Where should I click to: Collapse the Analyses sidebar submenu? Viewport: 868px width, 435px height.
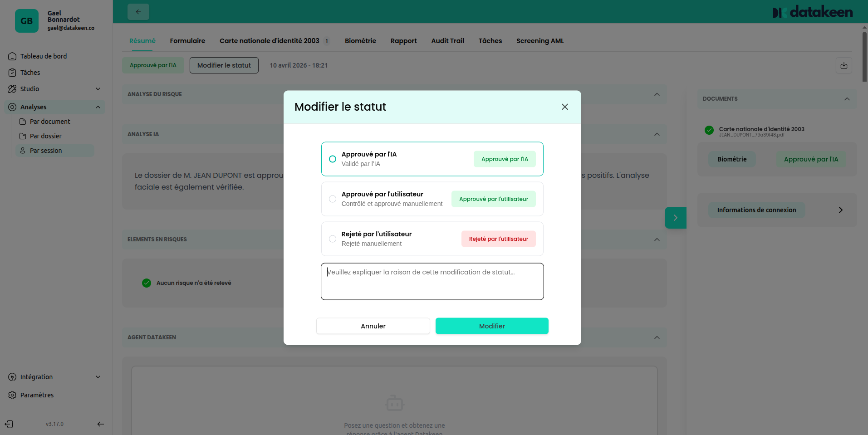point(98,107)
